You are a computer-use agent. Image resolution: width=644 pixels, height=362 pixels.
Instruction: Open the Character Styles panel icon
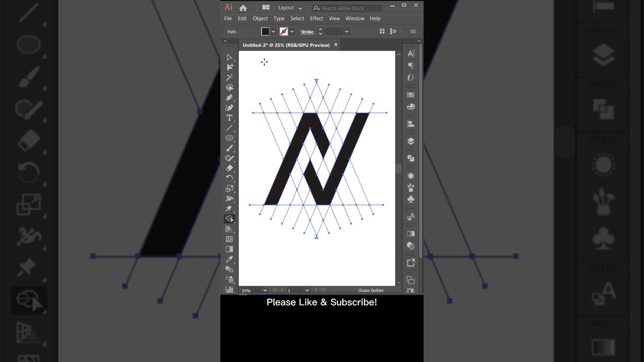coord(411,217)
